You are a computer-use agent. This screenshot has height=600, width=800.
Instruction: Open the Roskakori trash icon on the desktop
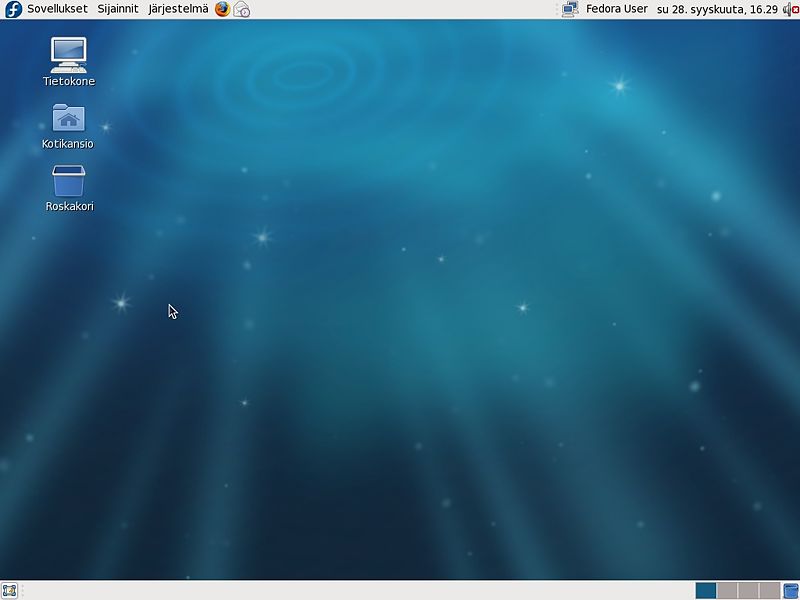coord(68,185)
